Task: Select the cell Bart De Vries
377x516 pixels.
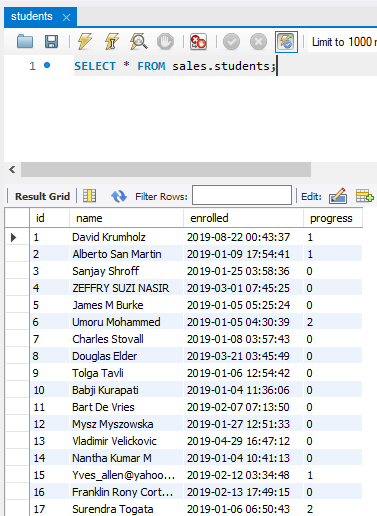Action: click(126, 407)
